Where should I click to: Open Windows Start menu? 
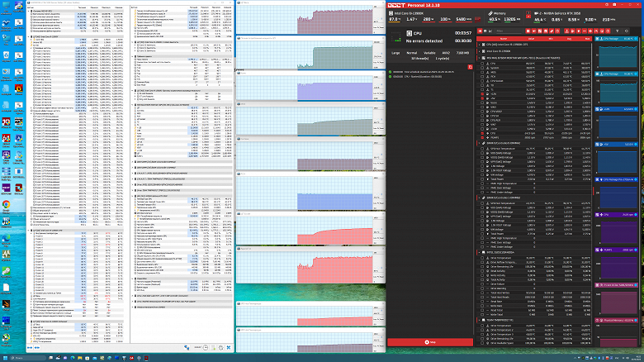pyautogui.click(x=3, y=358)
